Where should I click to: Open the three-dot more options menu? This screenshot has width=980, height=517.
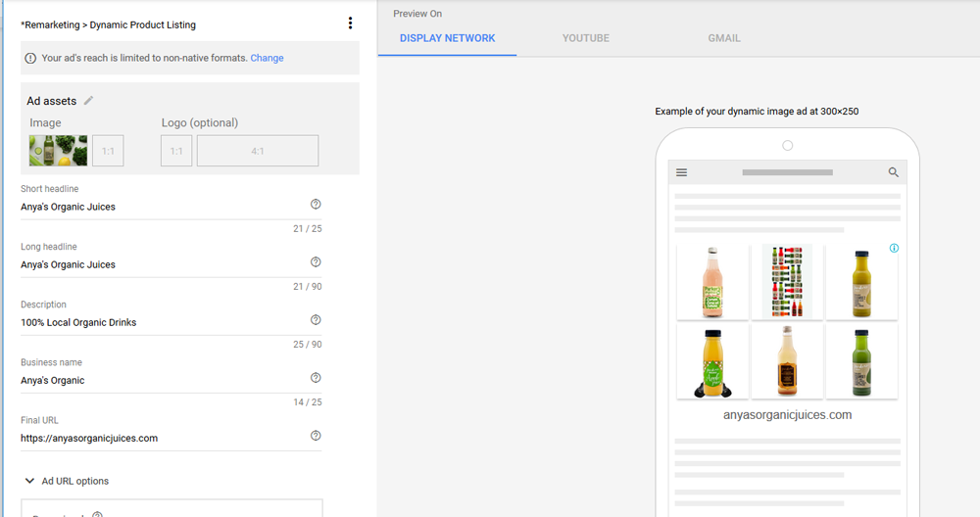click(x=350, y=23)
